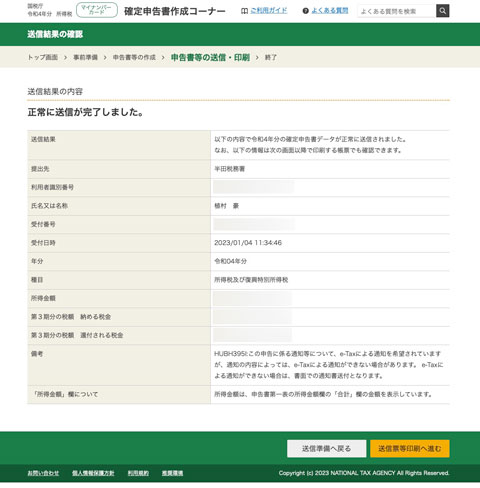Click the マイナンバーカード badge
This screenshot has height=488, width=480.
97,10
